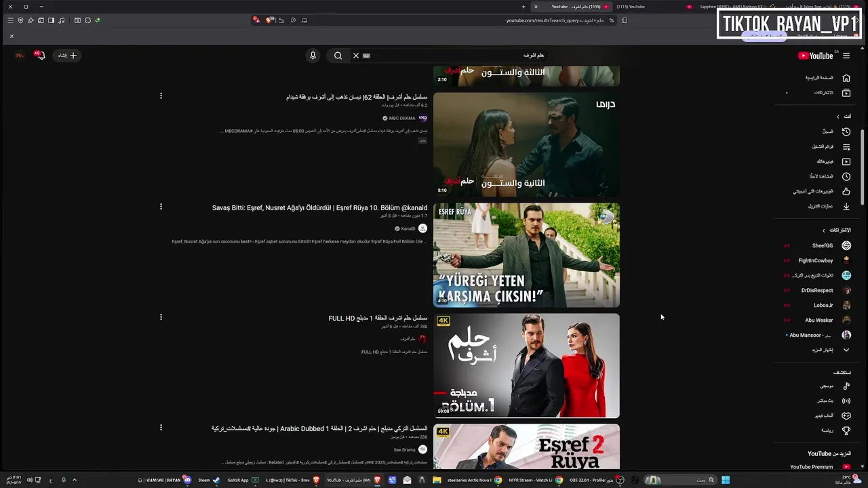868x488 pixels.
Task: Expand the Subscriptions section heading chevron
Action: click(824, 230)
